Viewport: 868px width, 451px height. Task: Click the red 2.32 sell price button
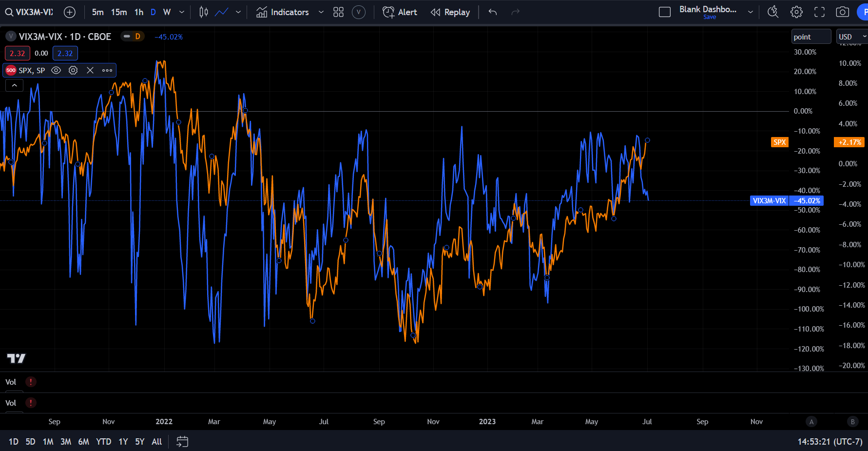click(18, 53)
